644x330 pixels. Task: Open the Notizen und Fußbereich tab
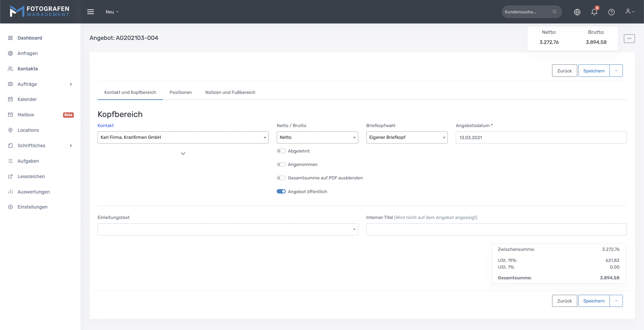click(x=230, y=92)
